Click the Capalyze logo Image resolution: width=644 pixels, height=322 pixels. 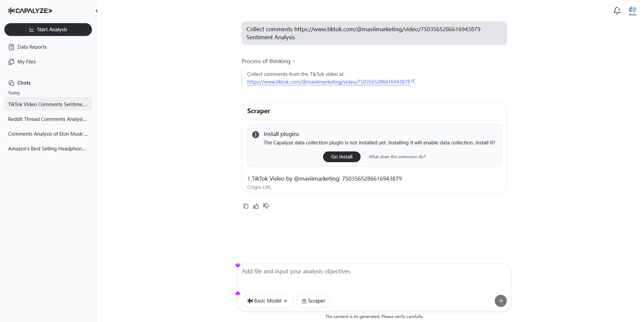[x=30, y=11]
